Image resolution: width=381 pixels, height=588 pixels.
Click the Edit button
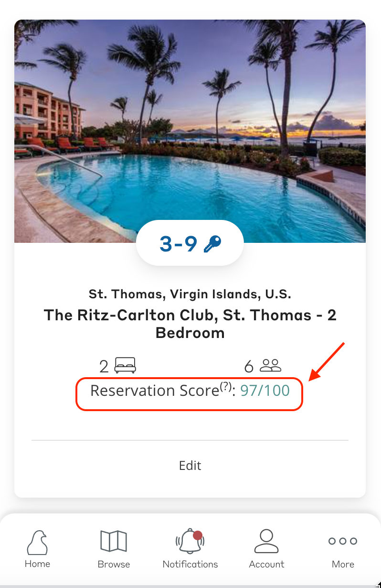190,465
